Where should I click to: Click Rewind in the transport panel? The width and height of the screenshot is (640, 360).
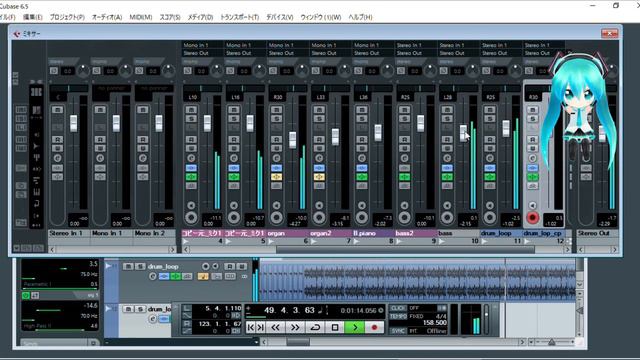click(x=276, y=327)
